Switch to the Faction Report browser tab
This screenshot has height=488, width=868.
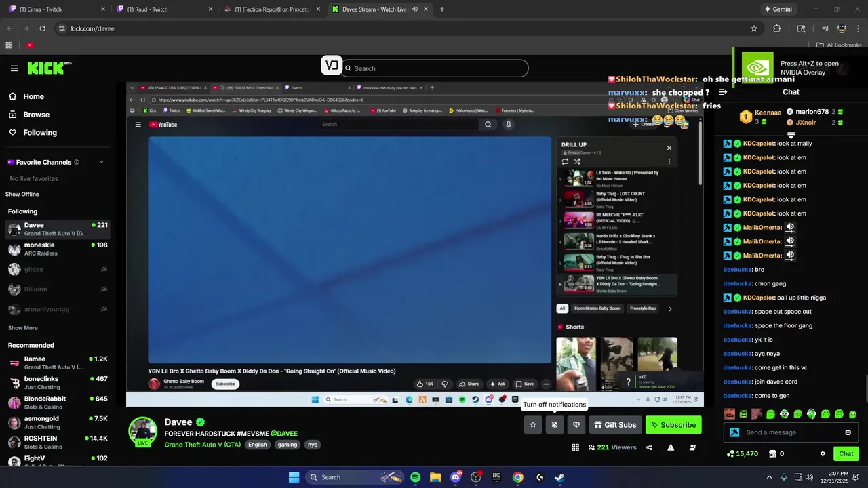(x=272, y=9)
